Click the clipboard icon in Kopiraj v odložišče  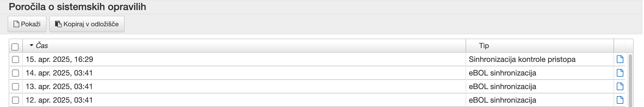58,24
